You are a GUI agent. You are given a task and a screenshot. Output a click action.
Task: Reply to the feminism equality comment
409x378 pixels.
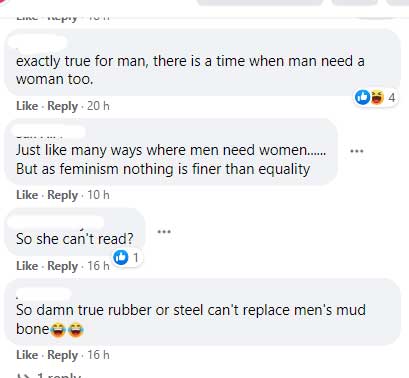[62, 195]
